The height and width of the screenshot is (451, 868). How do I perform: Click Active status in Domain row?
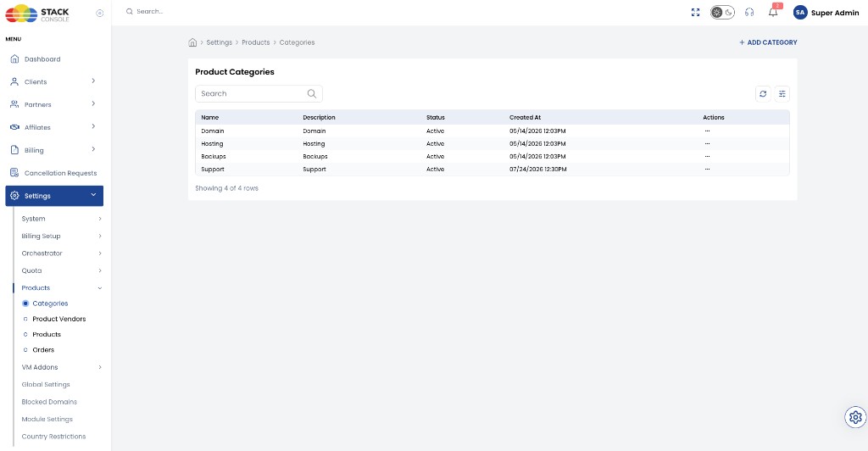point(435,131)
